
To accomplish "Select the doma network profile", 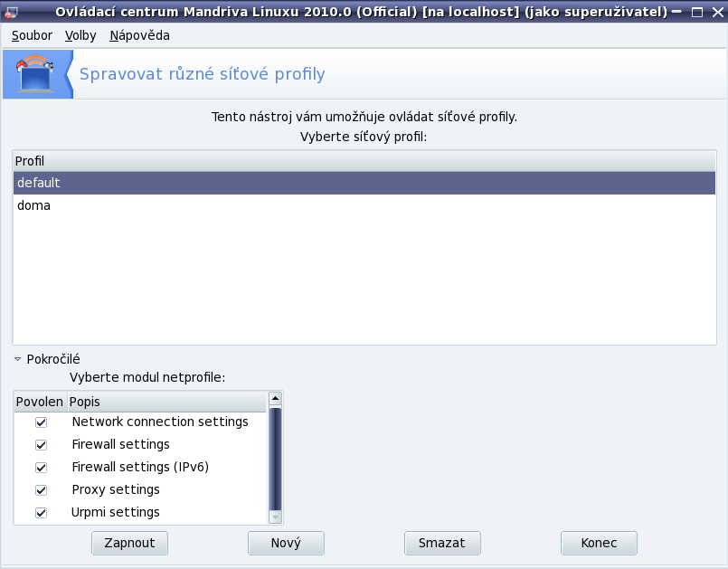I will pyautogui.click(x=364, y=205).
